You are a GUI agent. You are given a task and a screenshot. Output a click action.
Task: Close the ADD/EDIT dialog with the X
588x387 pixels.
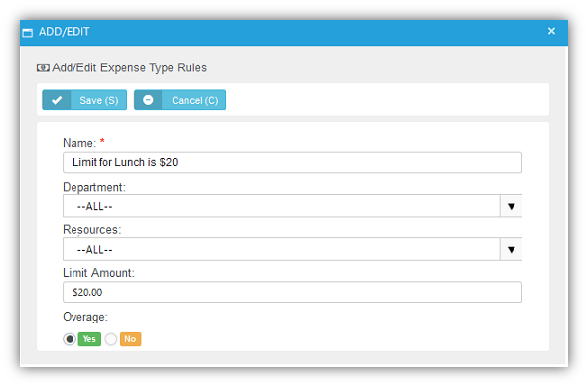(551, 31)
